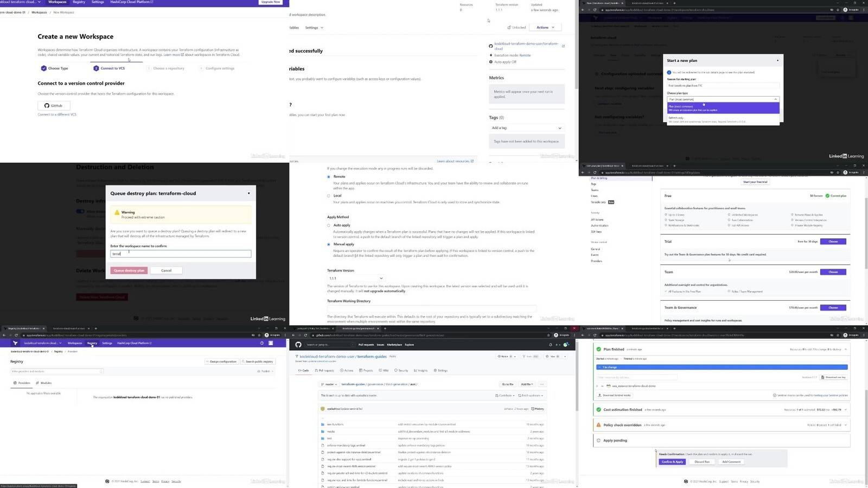
Task: Click the Terraform logo in the Registry page navbar
Action: (15, 343)
